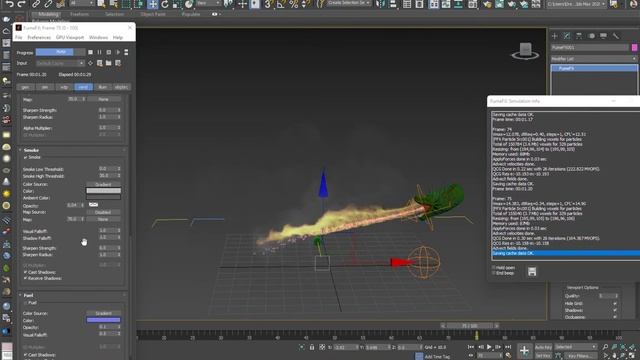Open Smoke Map Source Disabled dropdown
Image resolution: width=640 pixels, height=360 pixels.
point(103,212)
